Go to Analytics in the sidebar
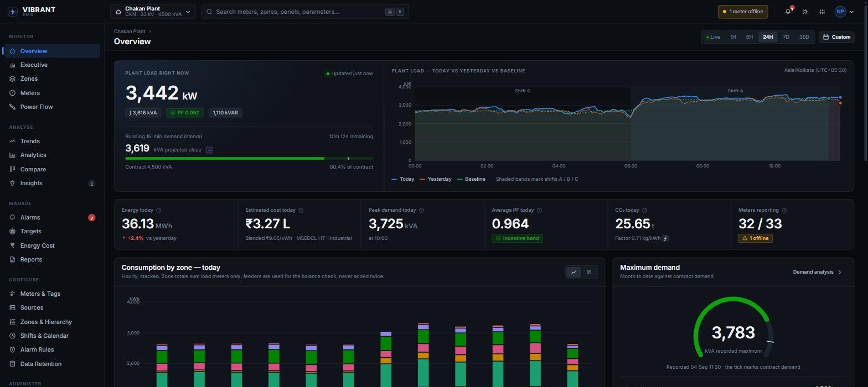 [51, 155]
